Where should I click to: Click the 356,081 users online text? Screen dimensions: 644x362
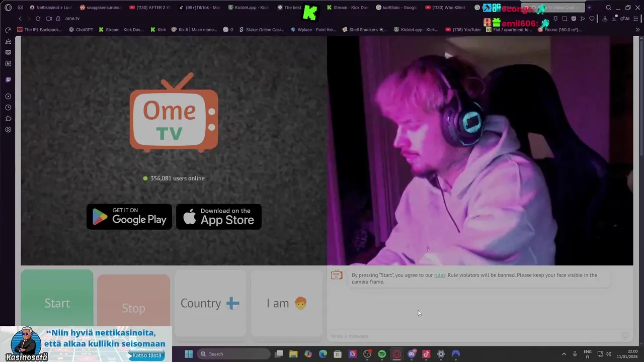point(177,178)
